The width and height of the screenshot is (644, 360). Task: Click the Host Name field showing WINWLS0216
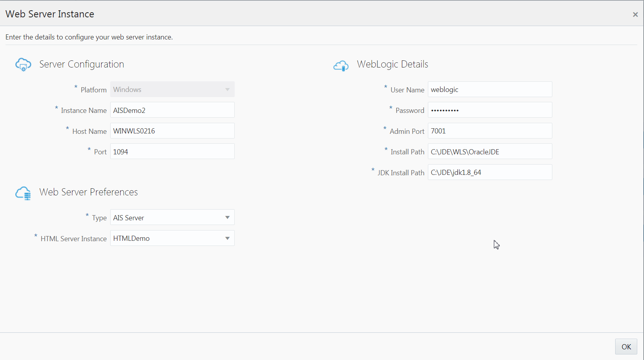172,130
